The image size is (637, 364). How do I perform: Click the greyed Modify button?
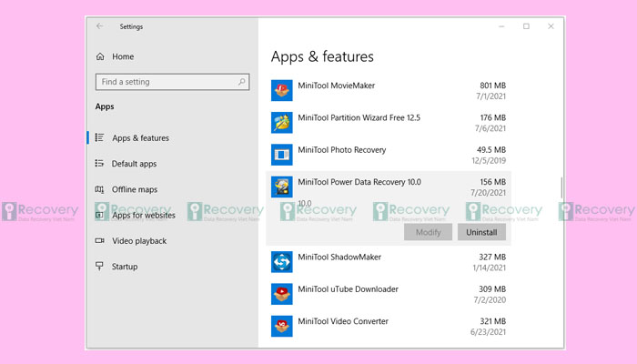coord(428,232)
